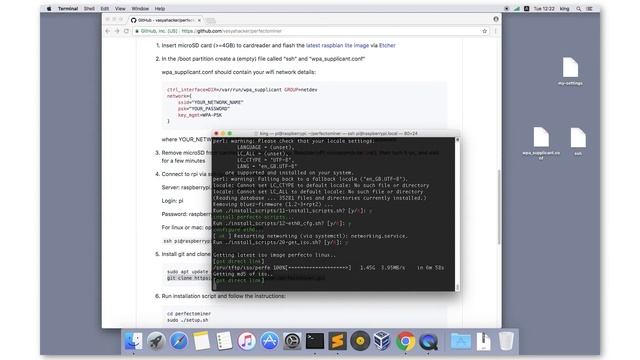640x360 pixels.
Task: Click the ssid="YOUR_NETWORK_NAME" code line
Action: (x=211, y=102)
